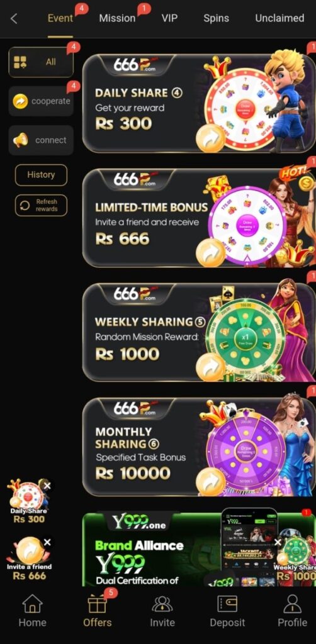The width and height of the screenshot is (316, 644).
Task: Open rewards History
Action: (x=41, y=175)
